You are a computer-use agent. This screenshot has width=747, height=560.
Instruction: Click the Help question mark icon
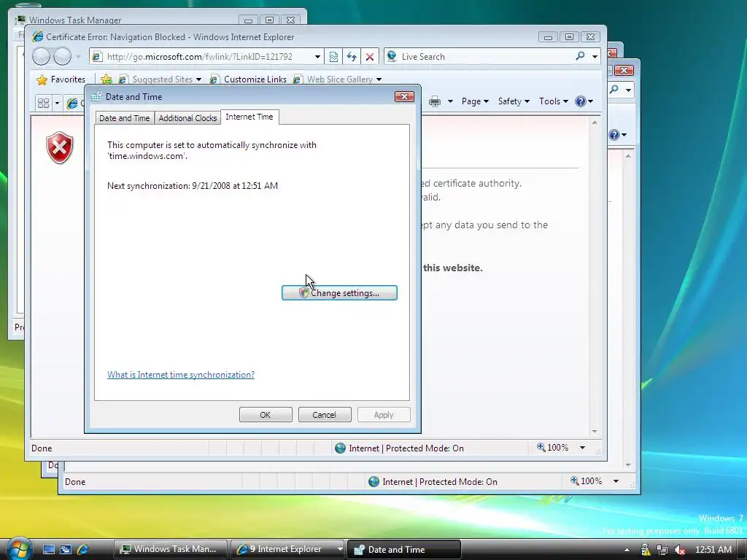[x=580, y=101]
